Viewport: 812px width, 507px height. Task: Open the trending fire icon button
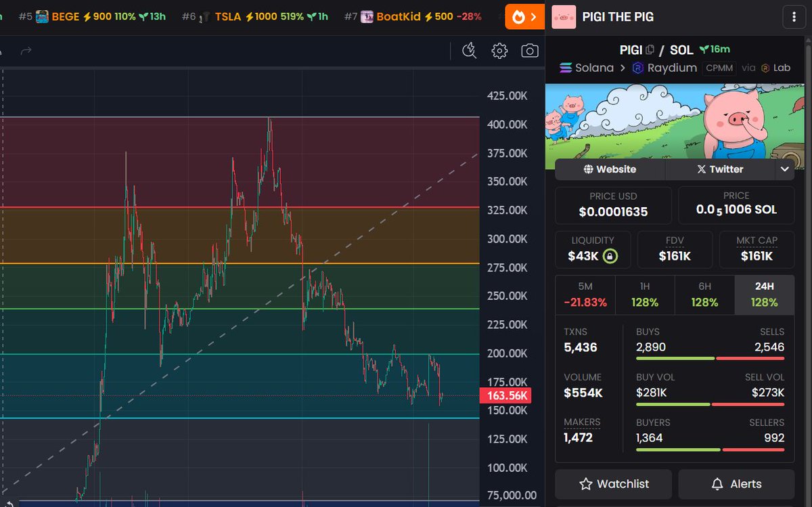point(524,17)
